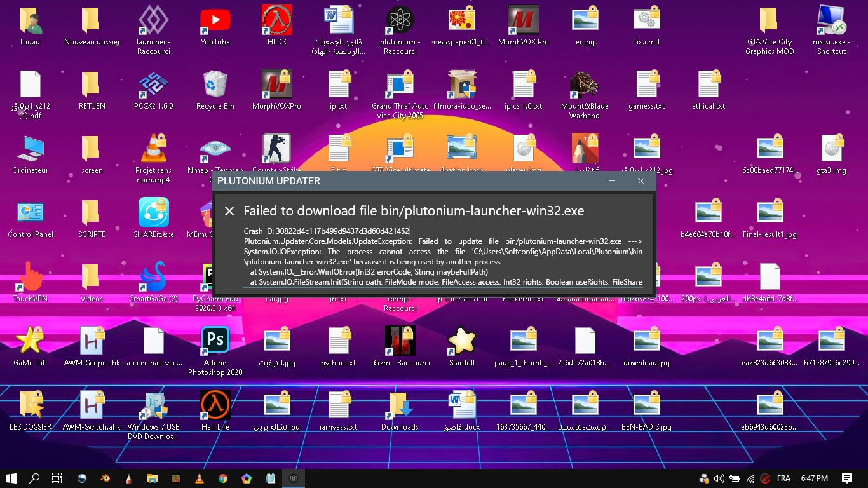Open the Recycle Bin

tap(215, 90)
